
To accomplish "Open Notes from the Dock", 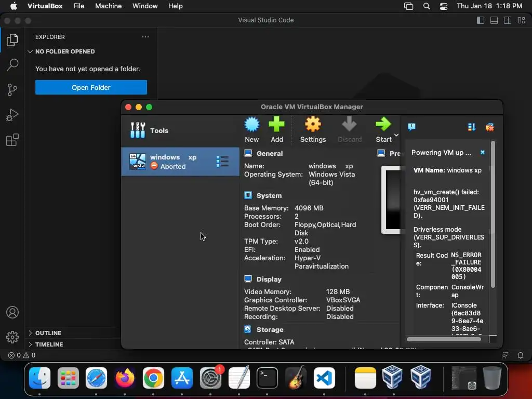I will coord(365,378).
